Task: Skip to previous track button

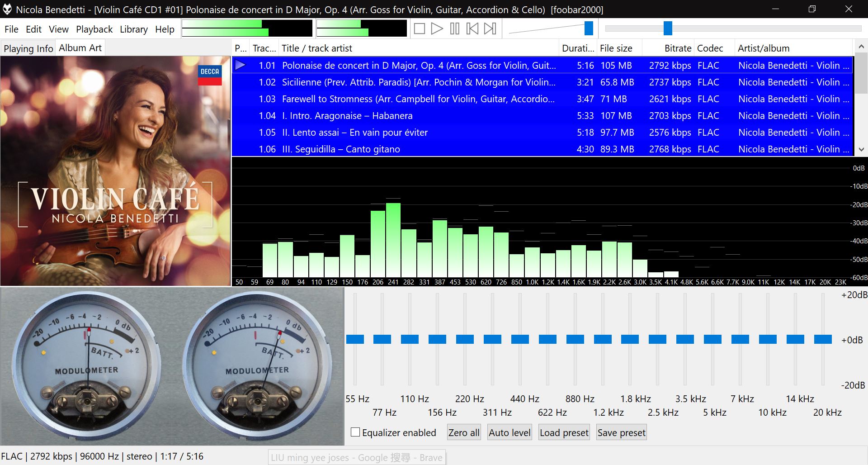Action: (x=472, y=29)
